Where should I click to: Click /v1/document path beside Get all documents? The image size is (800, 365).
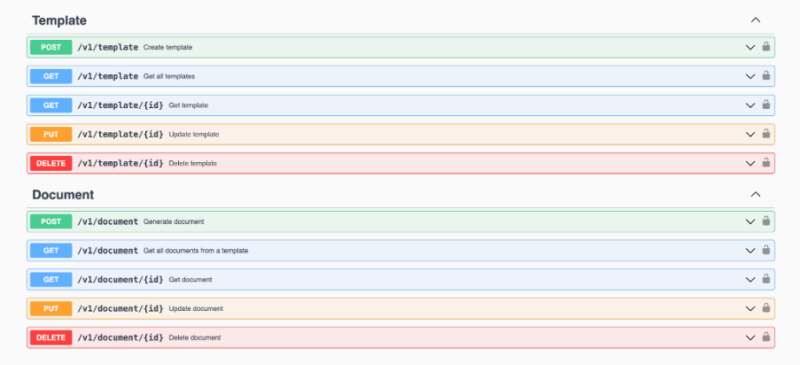[x=108, y=251]
